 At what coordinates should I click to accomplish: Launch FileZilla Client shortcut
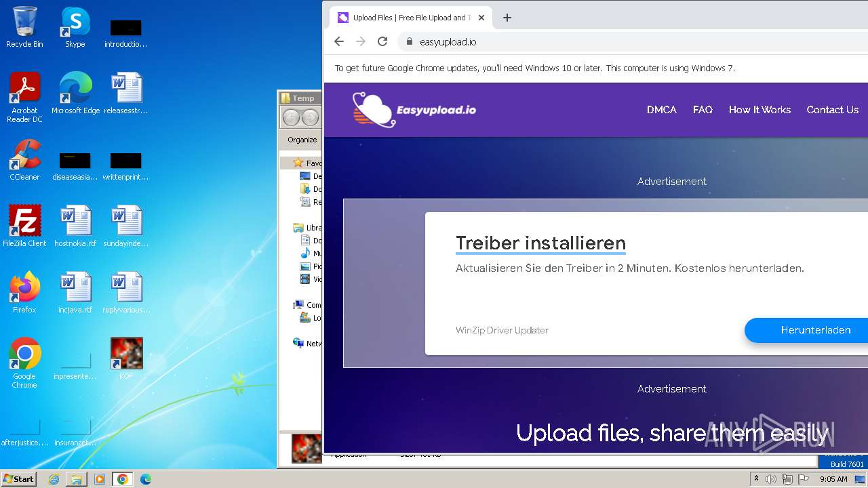coord(24,226)
